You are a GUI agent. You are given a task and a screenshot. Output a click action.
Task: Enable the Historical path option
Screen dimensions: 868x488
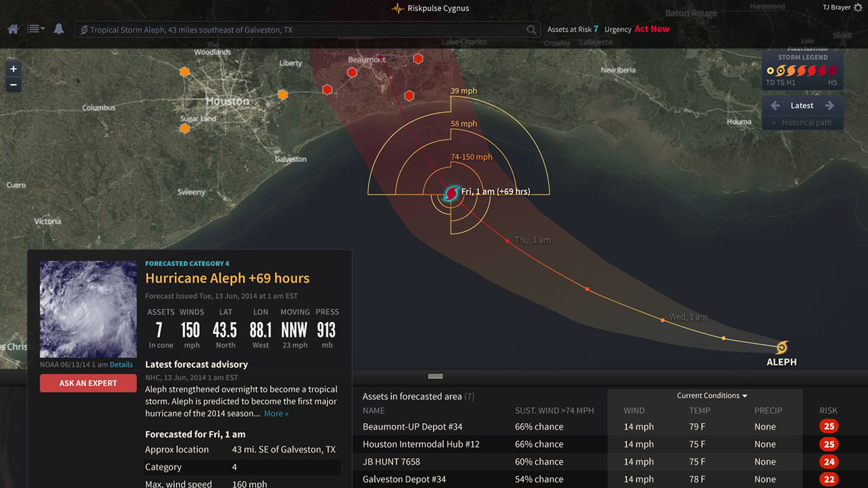[802, 123]
